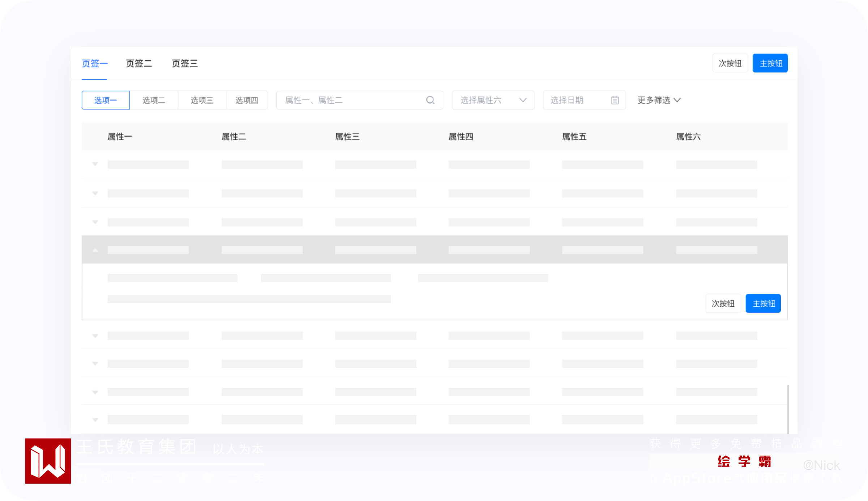Select the 选项三 segment option
Screen dimensions: 868x501
pyautogui.click(x=202, y=100)
